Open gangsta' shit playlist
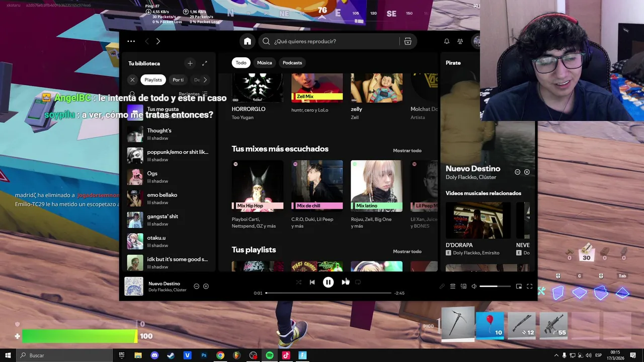Viewport: 644px width, 362px height. (x=168, y=220)
